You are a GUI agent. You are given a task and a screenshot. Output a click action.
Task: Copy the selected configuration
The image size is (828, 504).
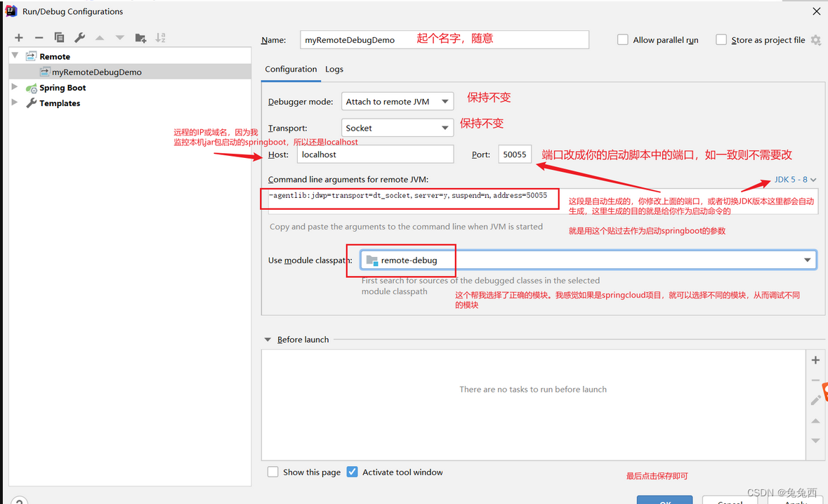click(x=59, y=37)
